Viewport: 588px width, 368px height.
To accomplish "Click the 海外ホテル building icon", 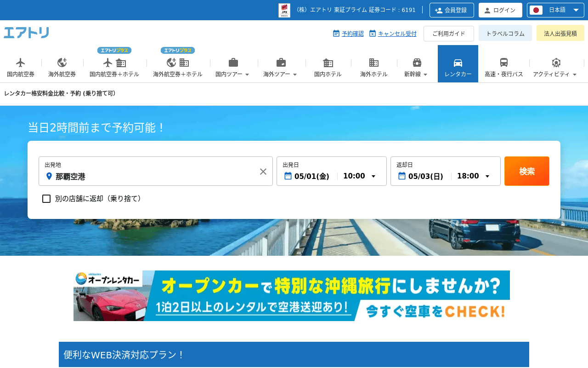I will coord(374,63).
